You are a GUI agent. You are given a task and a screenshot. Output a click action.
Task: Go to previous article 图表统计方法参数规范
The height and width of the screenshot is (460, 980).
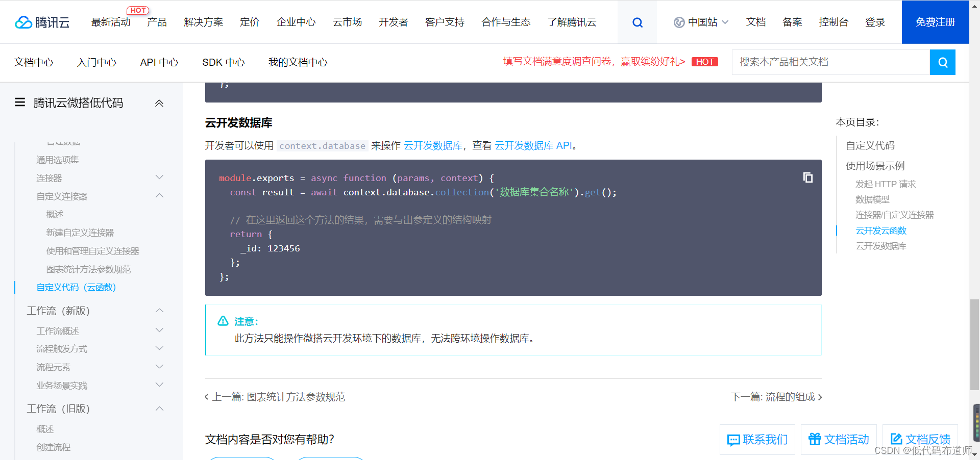[275, 397]
